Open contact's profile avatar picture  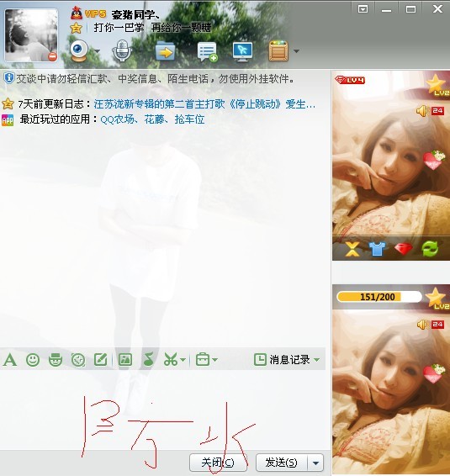coord(31,35)
